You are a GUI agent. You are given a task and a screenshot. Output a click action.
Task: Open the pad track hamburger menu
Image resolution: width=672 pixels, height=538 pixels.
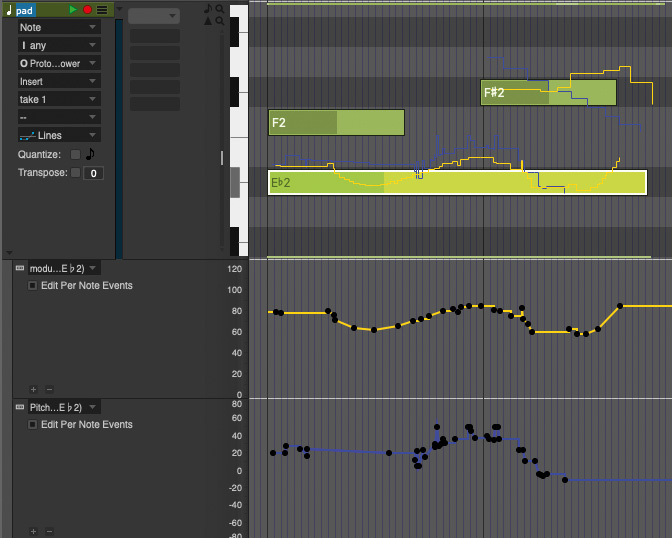point(102,10)
